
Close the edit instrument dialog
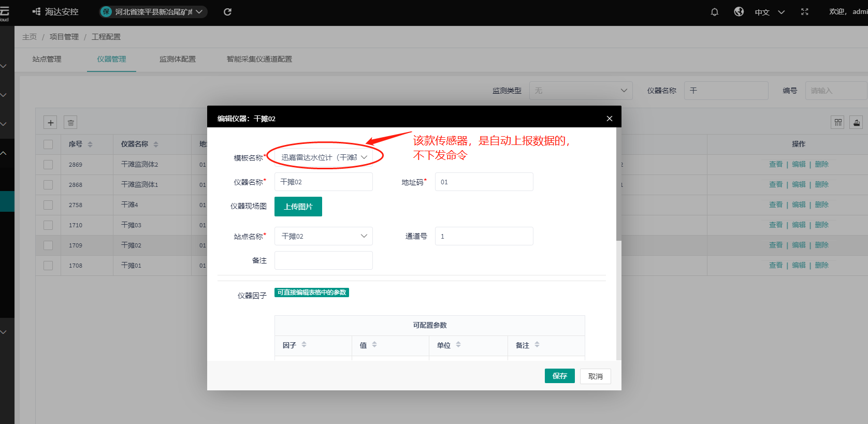click(610, 119)
